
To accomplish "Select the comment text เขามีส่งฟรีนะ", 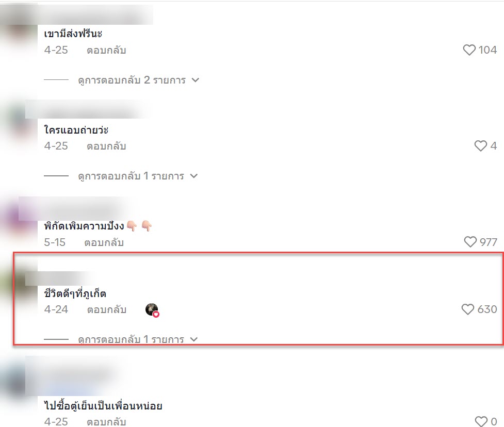I will coord(73,34).
